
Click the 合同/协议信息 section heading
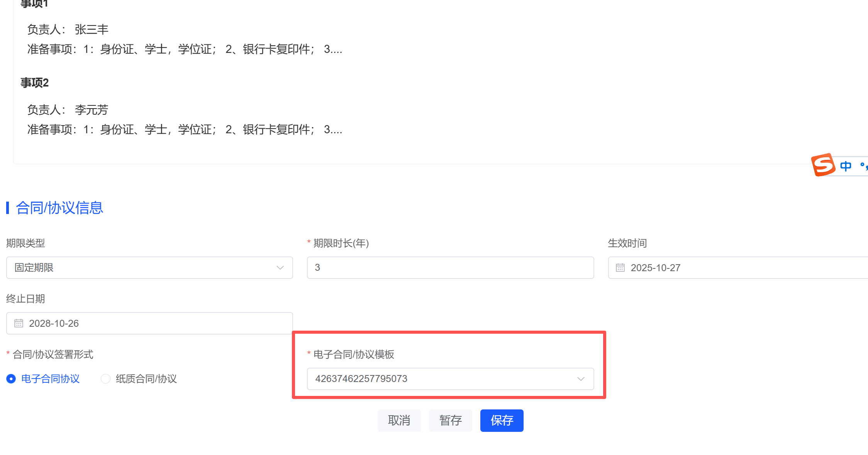pos(59,208)
